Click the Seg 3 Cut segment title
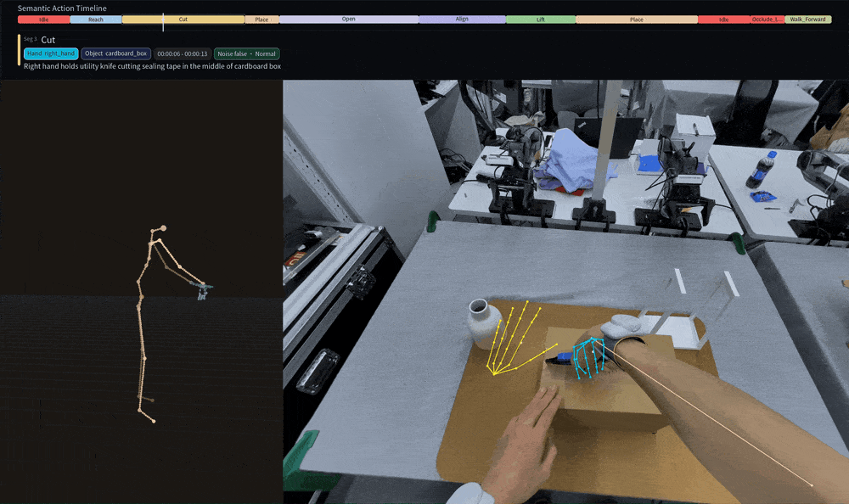Viewport: 849px width, 504px height. (x=40, y=40)
